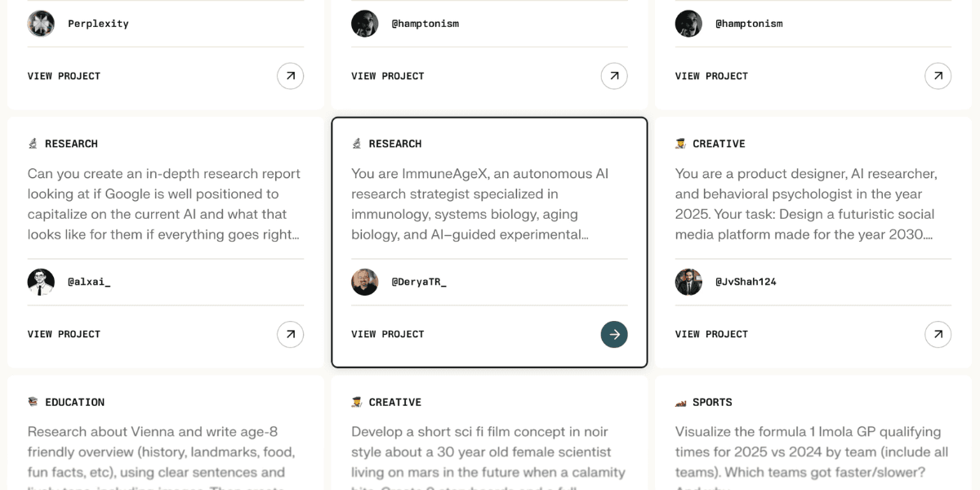The width and height of the screenshot is (980, 490).
Task: Open the Education card about Vienna
Action: (x=166, y=433)
